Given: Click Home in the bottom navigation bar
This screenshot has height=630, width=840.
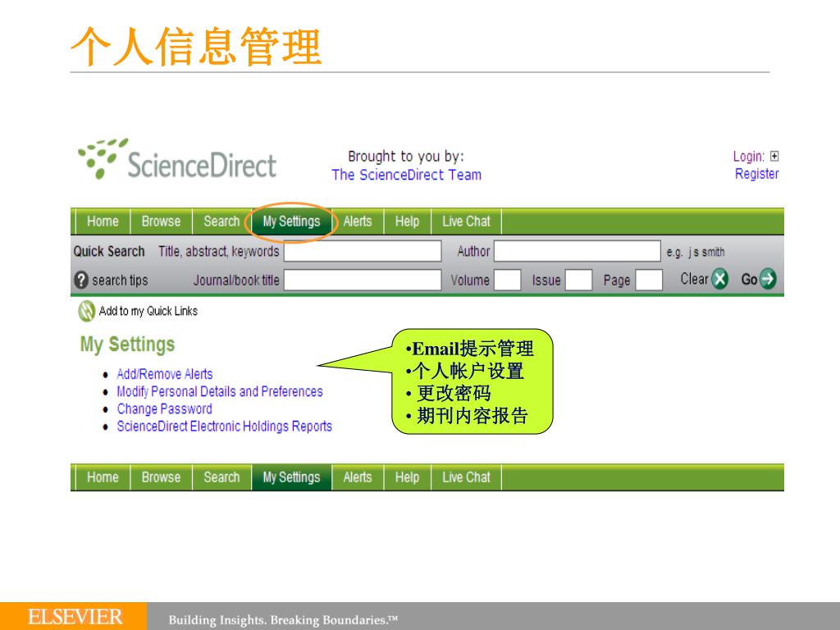Looking at the screenshot, I should 103,477.
